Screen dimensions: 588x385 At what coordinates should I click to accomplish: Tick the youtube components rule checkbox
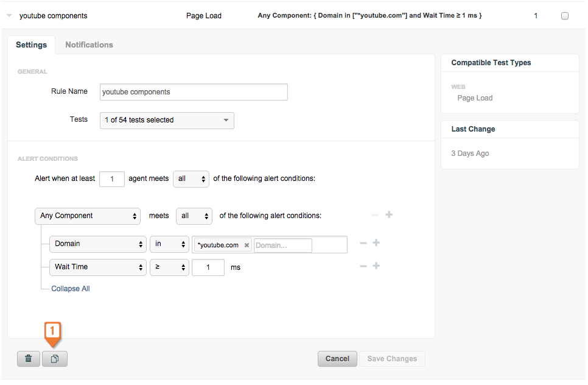click(565, 16)
